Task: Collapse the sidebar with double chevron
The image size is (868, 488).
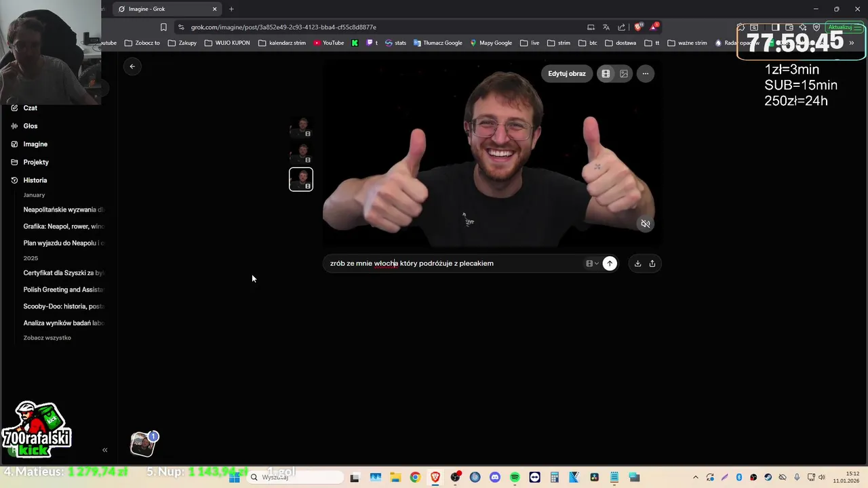Action: (104, 450)
